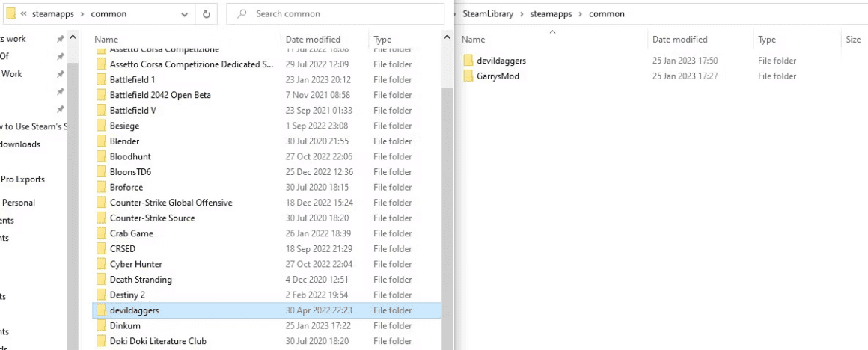Click the search magnifier icon
Screen dimensions: 868x350
tap(242, 13)
